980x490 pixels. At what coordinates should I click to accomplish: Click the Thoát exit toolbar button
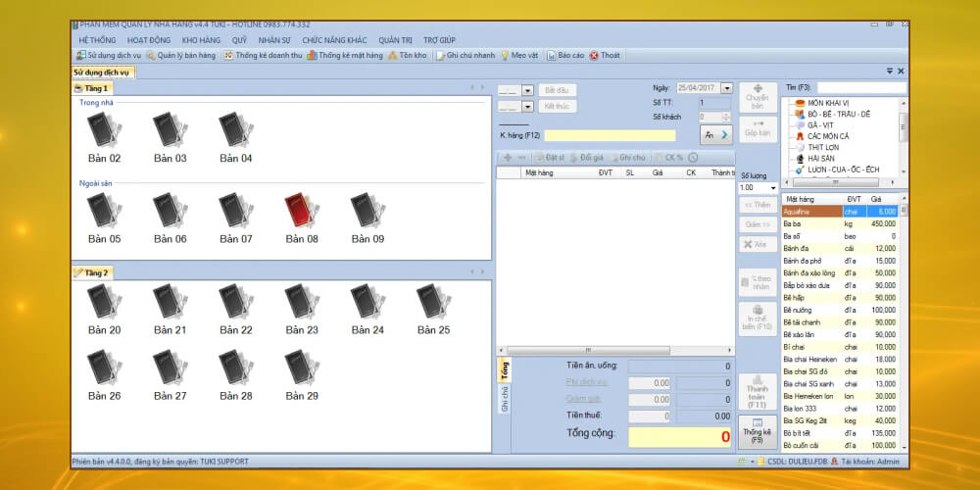click(x=605, y=56)
